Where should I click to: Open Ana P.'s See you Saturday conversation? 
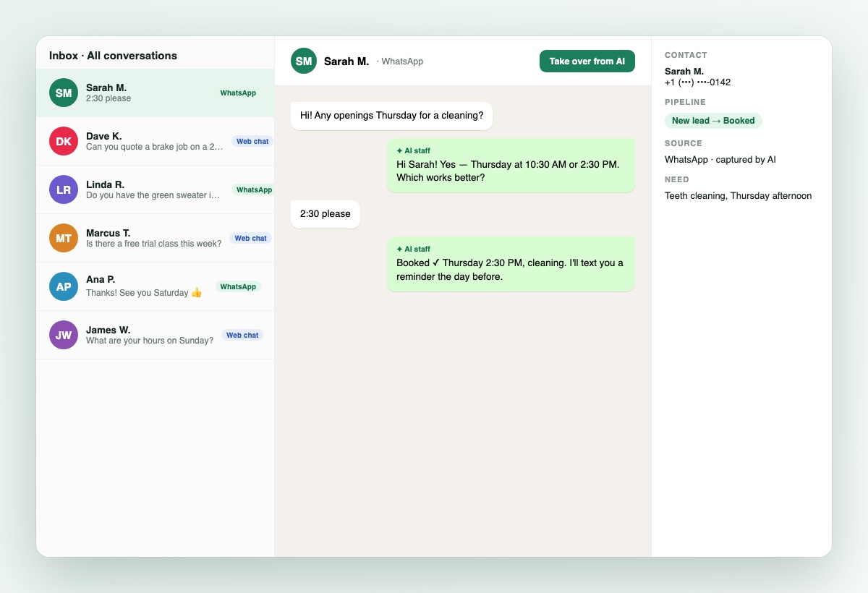point(156,286)
